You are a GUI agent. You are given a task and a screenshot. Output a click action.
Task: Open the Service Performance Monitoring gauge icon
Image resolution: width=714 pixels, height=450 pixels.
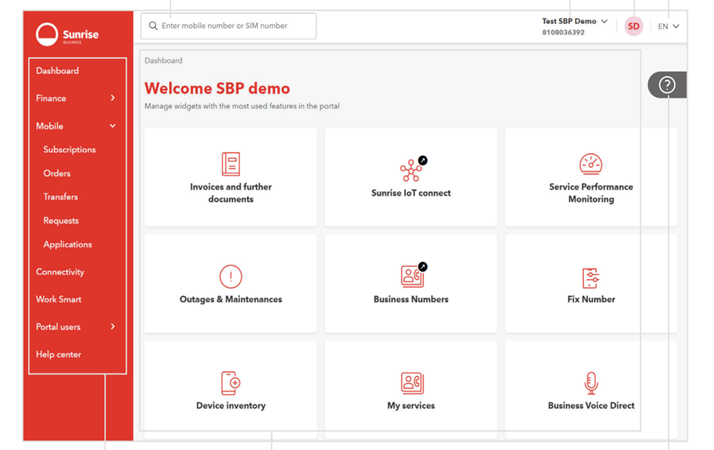coord(591,164)
